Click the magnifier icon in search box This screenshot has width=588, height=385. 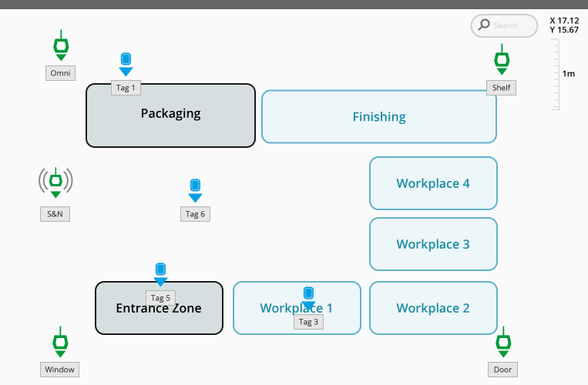pyautogui.click(x=484, y=25)
